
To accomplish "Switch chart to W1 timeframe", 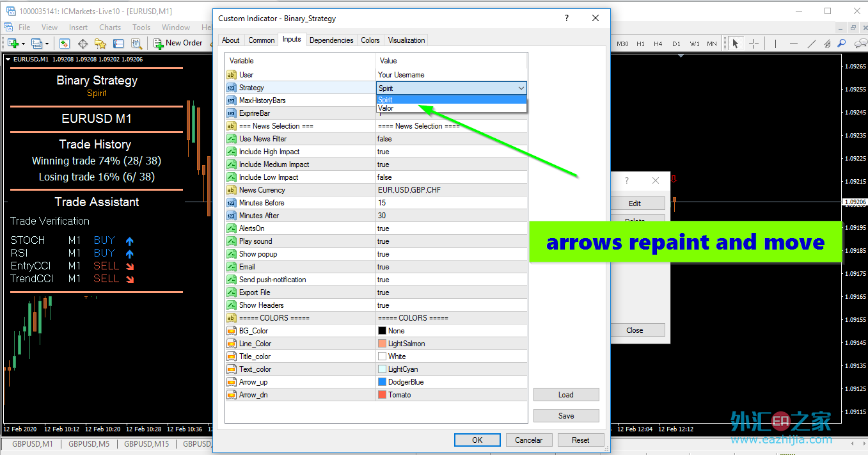I will [x=695, y=44].
